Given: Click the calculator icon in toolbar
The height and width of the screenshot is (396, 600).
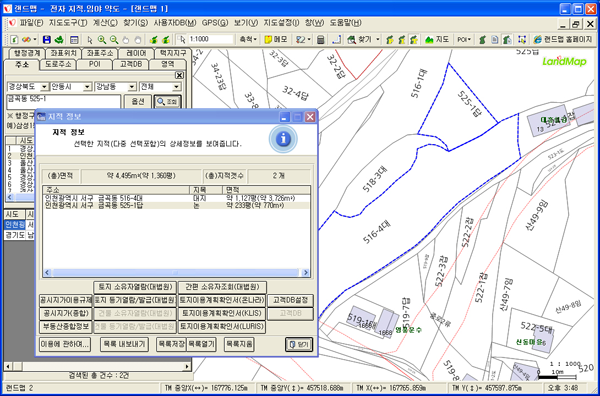Looking at the screenshot, I should click(321, 39).
